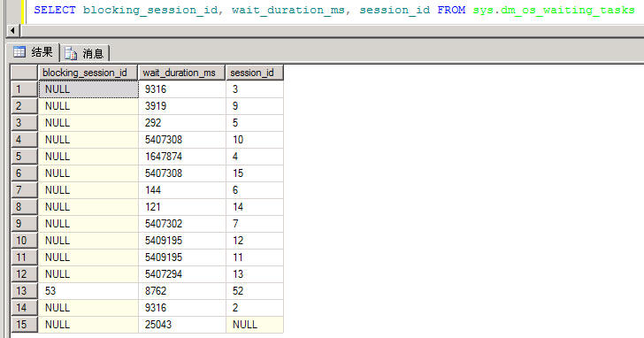
Task: Click the session_id cell showing 52
Action: click(255, 291)
